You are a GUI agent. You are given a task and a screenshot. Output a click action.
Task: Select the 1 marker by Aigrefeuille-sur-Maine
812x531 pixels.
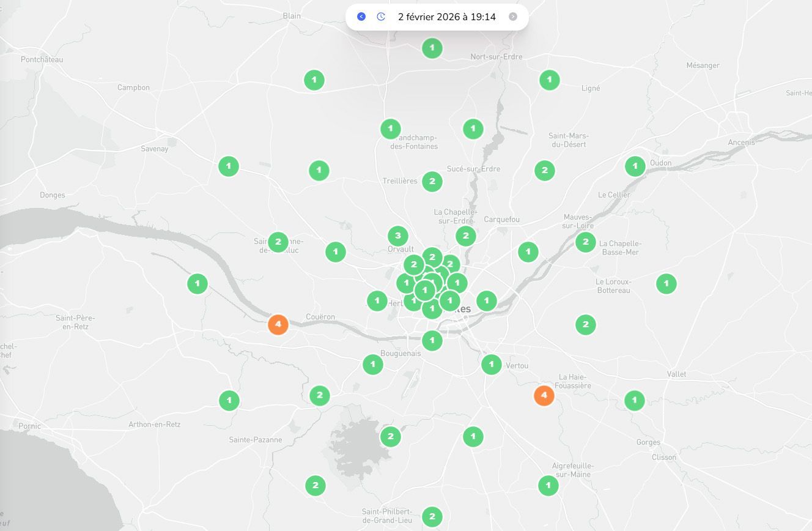(548, 486)
